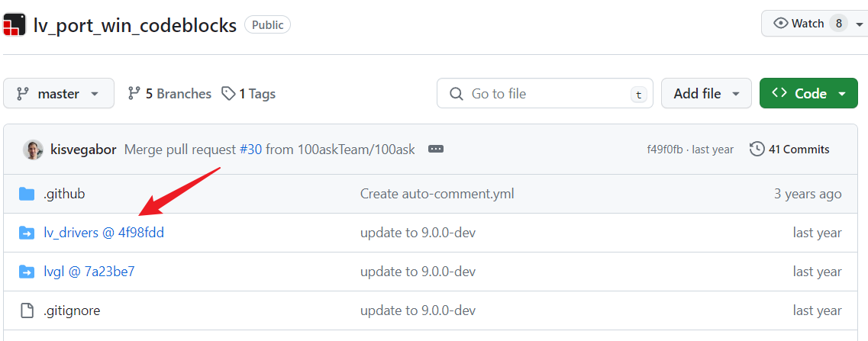Click the .gitignore file icon
Viewport: 868px width, 341px height.
(x=27, y=310)
